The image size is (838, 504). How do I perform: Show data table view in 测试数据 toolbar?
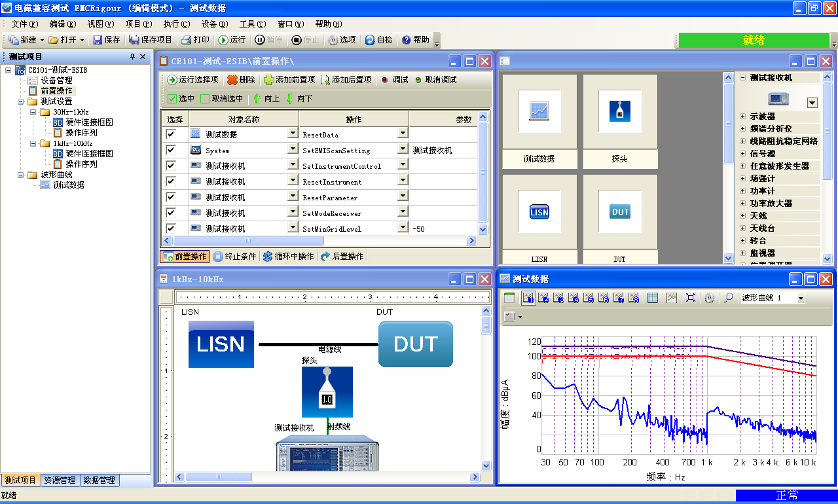509,298
